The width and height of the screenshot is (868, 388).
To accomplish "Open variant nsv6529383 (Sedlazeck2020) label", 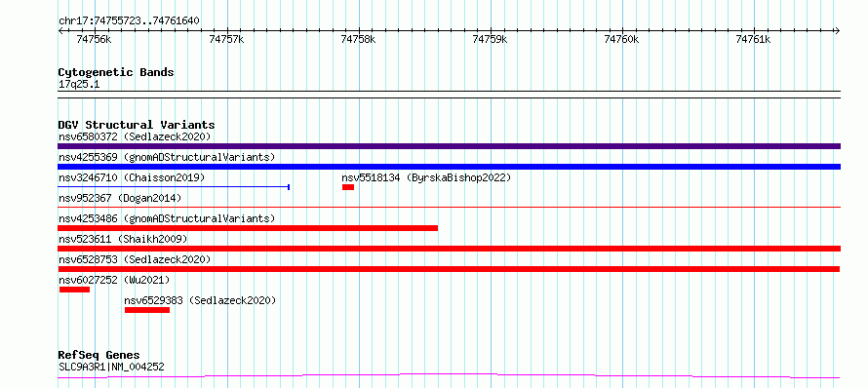I will point(200,300).
